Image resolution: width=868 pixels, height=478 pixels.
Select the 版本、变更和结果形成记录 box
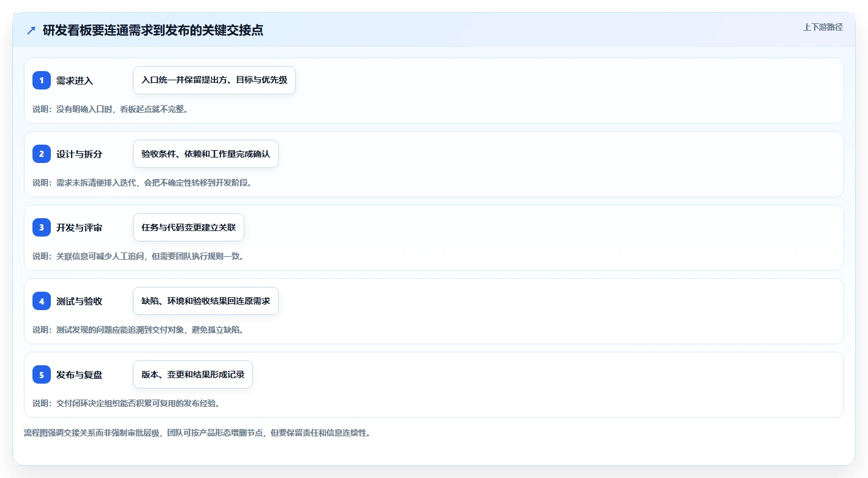tap(193, 374)
